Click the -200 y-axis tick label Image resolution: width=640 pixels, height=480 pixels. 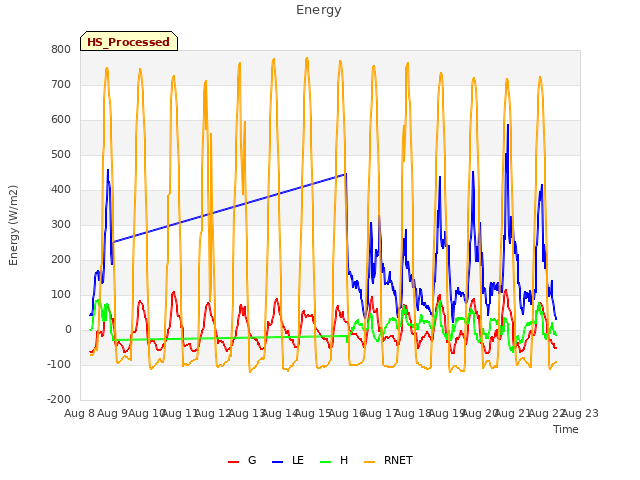tap(59, 400)
